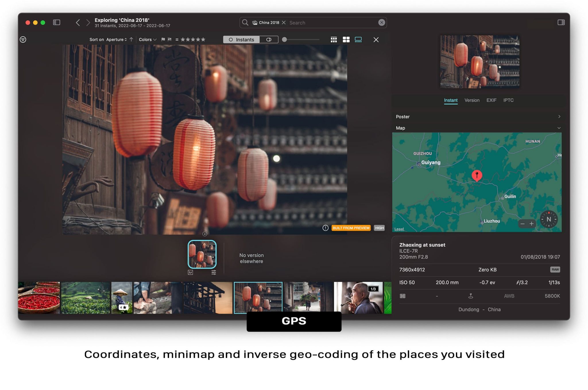Close the viewer with the X
This screenshot has width=588, height=390.
pyautogui.click(x=376, y=40)
